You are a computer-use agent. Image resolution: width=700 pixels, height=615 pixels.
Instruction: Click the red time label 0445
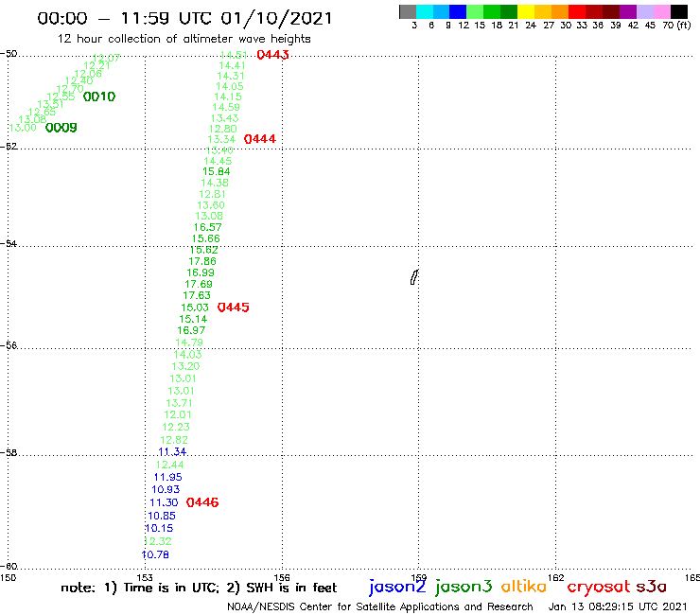click(x=233, y=307)
